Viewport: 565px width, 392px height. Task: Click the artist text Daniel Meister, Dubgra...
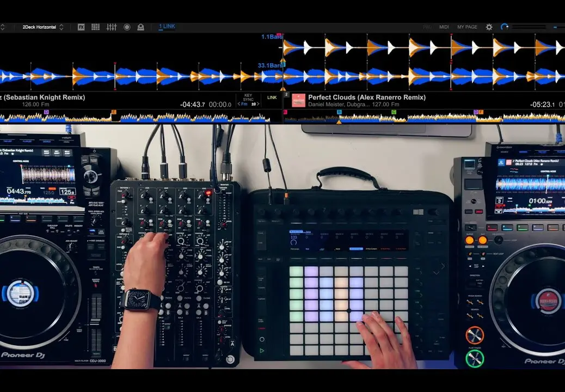pos(339,105)
